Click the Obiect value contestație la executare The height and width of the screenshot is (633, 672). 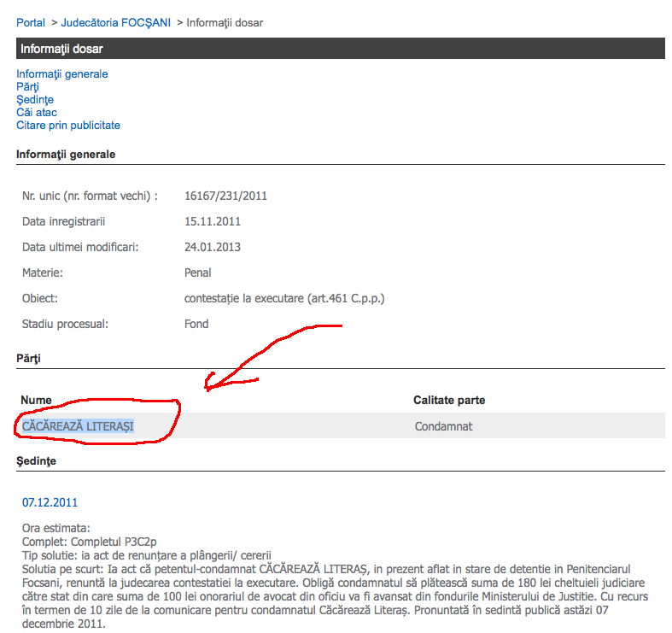[284, 298]
